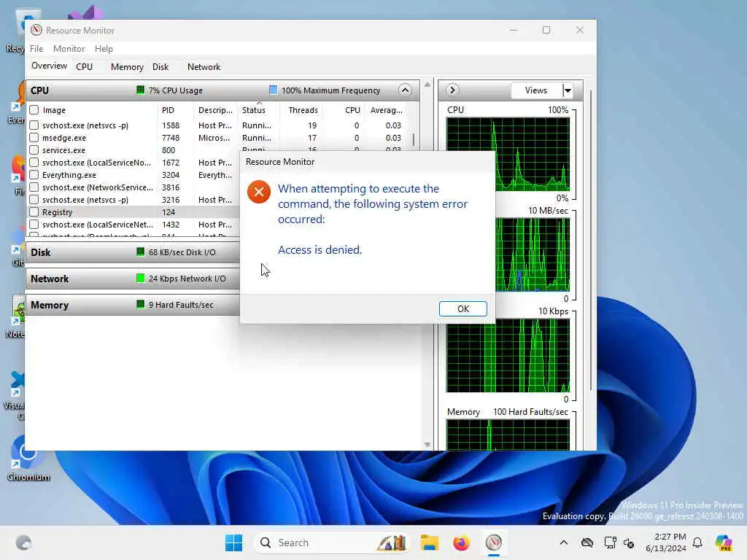Click the search highlight image in taskbar
This screenshot has width=747, height=560.
(392, 542)
